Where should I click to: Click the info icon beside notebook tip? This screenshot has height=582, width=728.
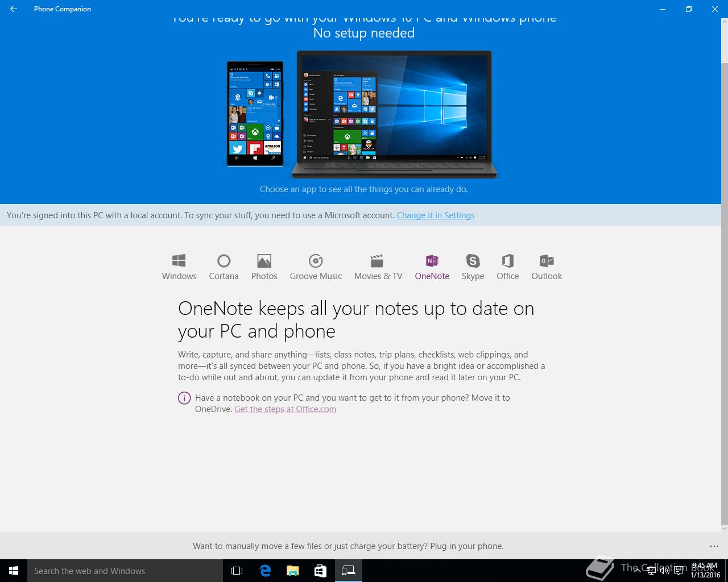click(x=184, y=398)
